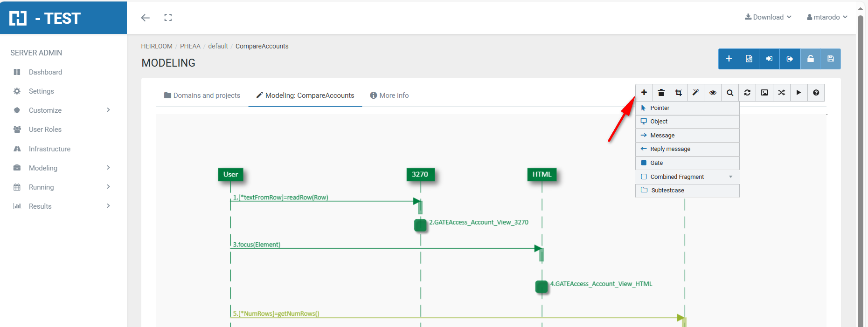
Task: Click the trash delete icon in diagram toolbar
Action: point(661,93)
